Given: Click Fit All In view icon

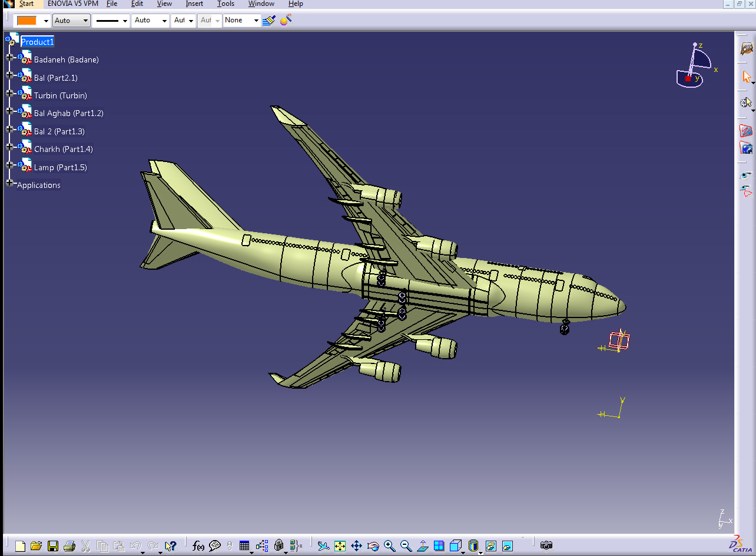Looking at the screenshot, I should coord(340,546).
